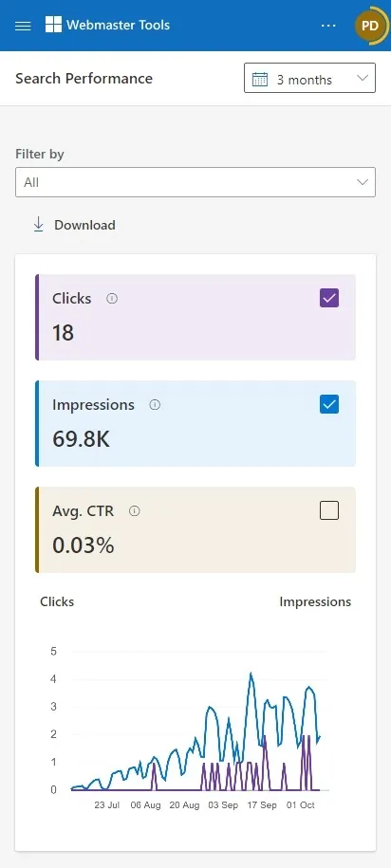Click the Impressions chart legend label
The image size is (391, 868).
[x=315, y=601]
